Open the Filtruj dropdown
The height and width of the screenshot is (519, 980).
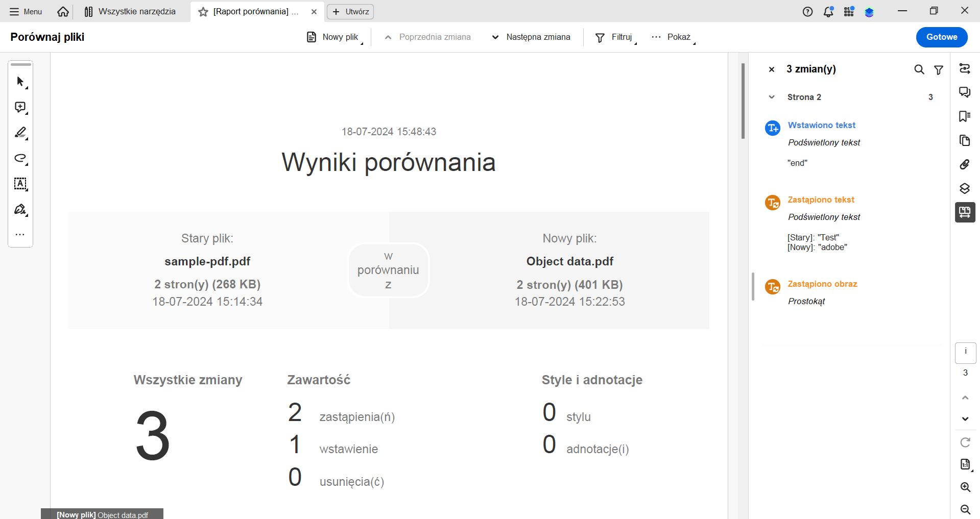(615, 37)
